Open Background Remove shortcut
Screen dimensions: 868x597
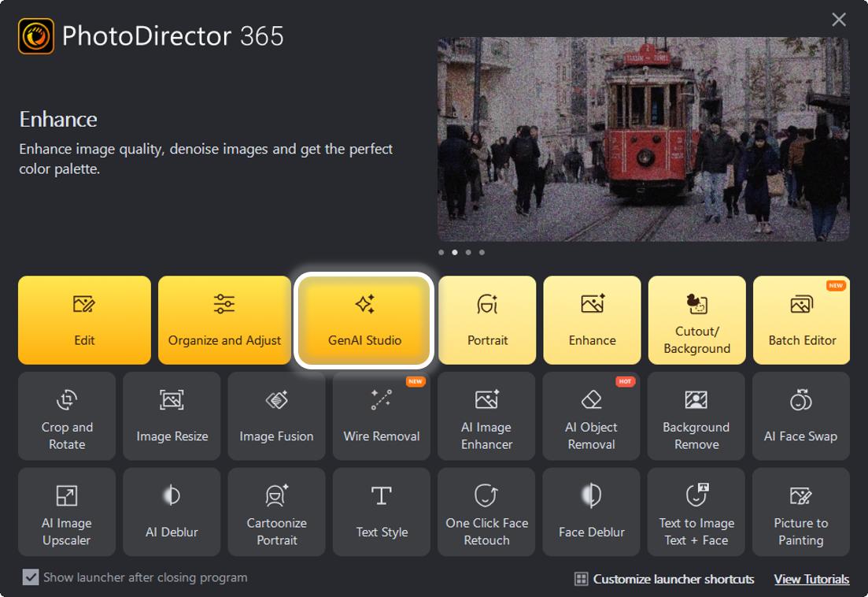coord(696,416)
